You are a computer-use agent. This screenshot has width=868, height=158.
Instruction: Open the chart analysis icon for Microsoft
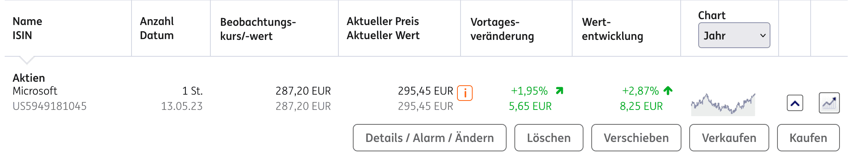tap(829, 103)
